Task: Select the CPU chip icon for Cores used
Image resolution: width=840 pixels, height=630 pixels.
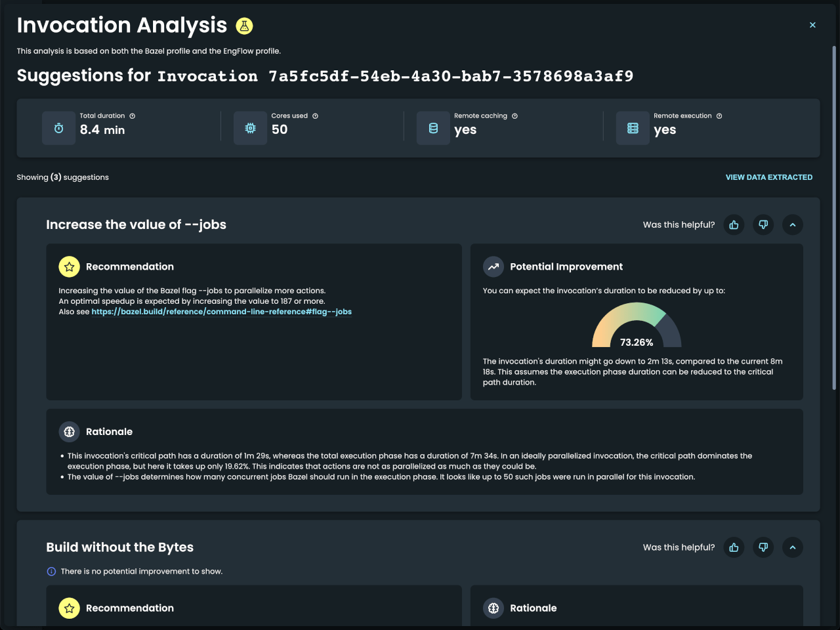Action: point(250,128)
